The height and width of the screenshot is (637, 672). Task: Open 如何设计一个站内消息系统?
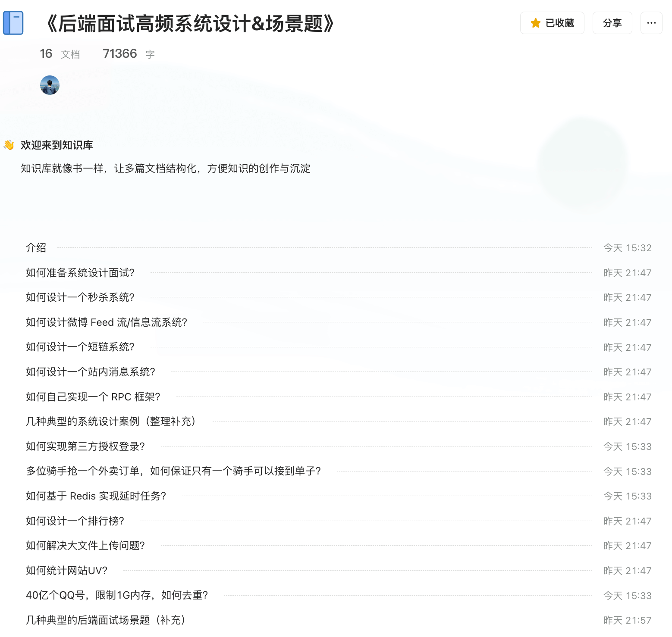pyautogui.click(x=90, y=372)
